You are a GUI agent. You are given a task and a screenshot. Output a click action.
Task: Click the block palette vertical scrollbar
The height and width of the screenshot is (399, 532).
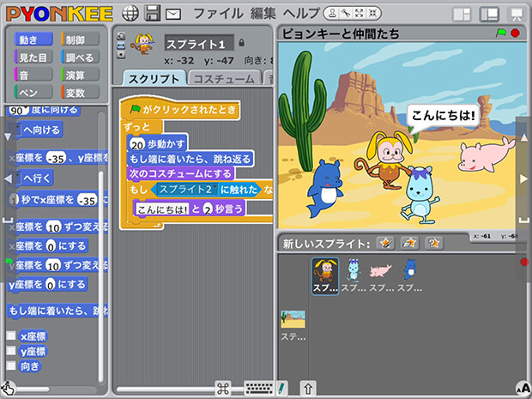tap(100, 276)
